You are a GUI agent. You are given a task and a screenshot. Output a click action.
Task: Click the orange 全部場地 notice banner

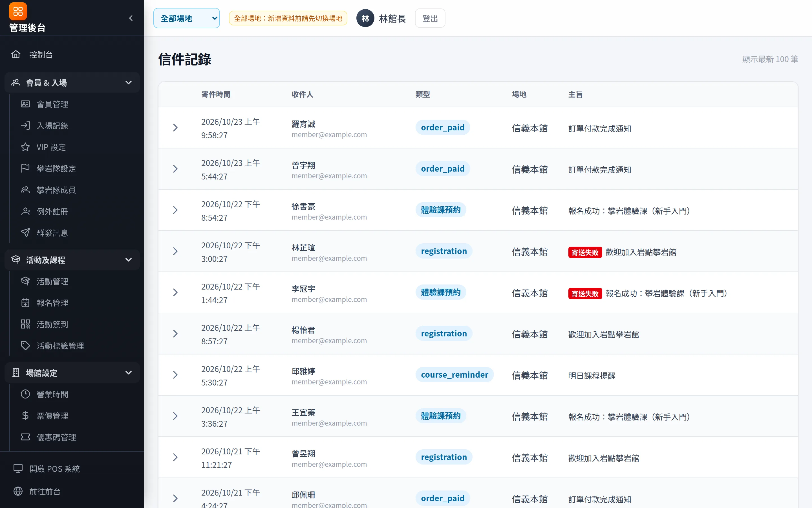(x=288, y=18)
